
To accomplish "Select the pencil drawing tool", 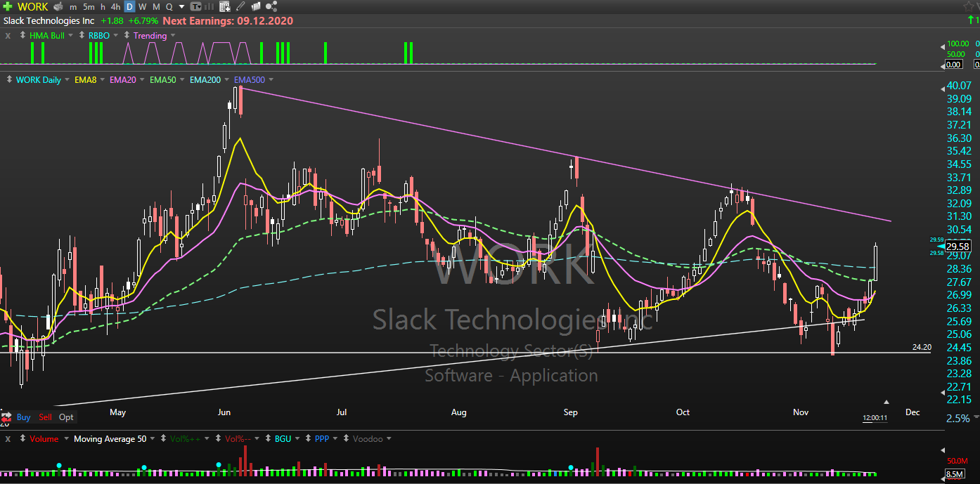I will [241, 7].
